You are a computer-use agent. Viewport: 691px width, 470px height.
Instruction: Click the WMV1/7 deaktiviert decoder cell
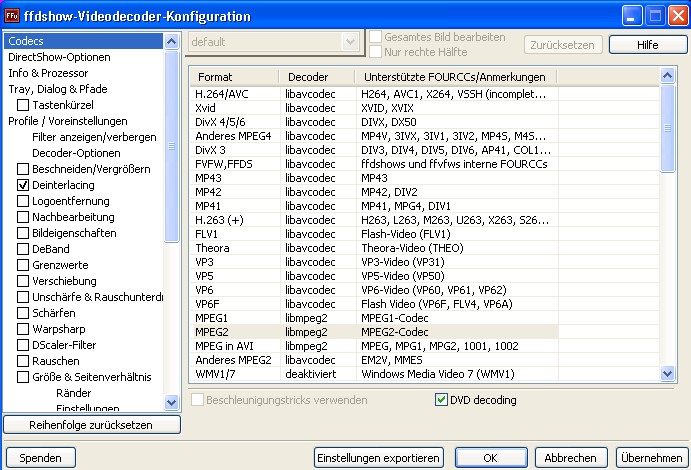[310, 373]
